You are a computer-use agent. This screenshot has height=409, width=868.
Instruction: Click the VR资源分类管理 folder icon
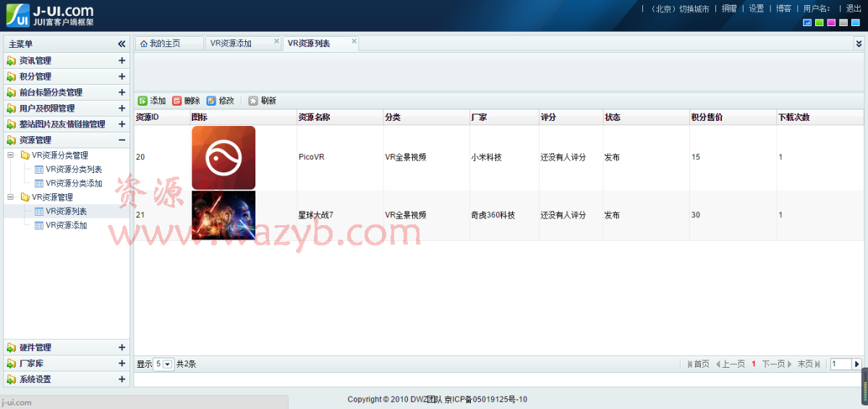coord(25,155)
